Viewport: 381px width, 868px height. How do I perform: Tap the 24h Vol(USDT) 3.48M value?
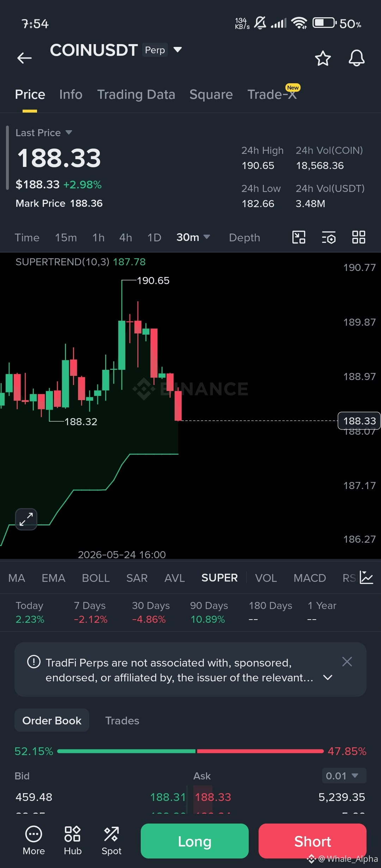point(310,204)
